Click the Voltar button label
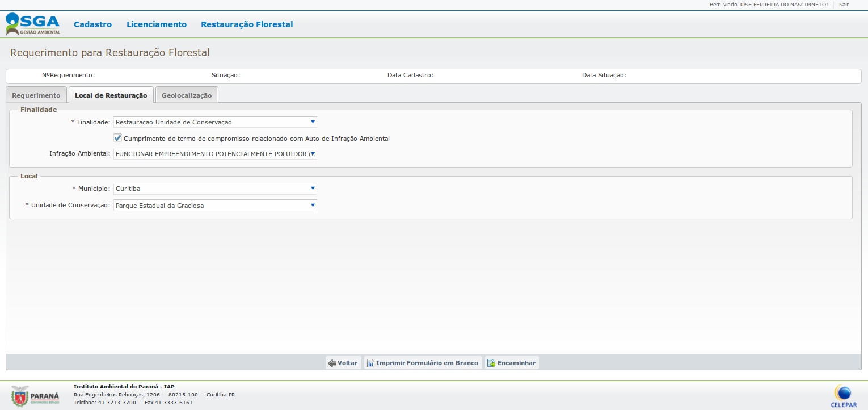The height and width of the screenshot is (410, 868). coord(348,363)
